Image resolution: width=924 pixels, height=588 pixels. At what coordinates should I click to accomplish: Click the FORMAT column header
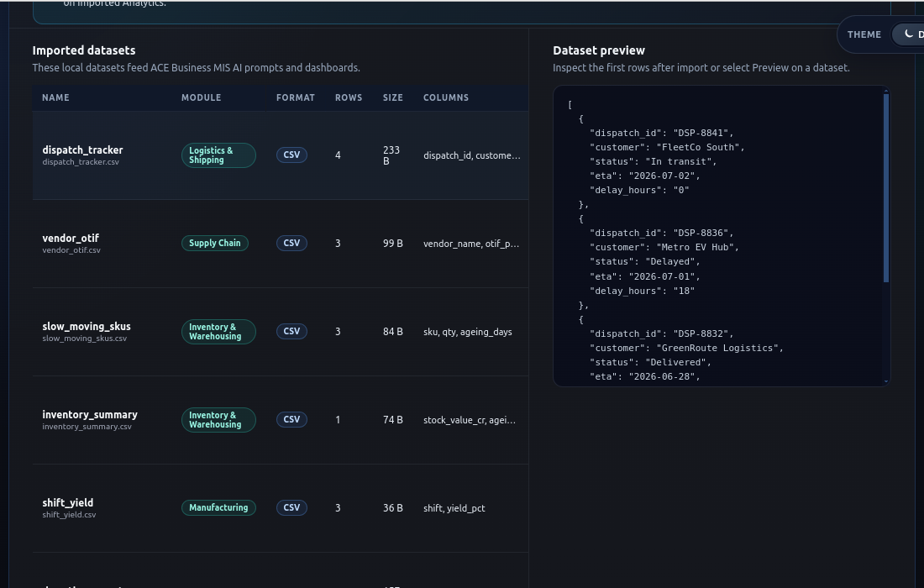(x=295, y=97)
